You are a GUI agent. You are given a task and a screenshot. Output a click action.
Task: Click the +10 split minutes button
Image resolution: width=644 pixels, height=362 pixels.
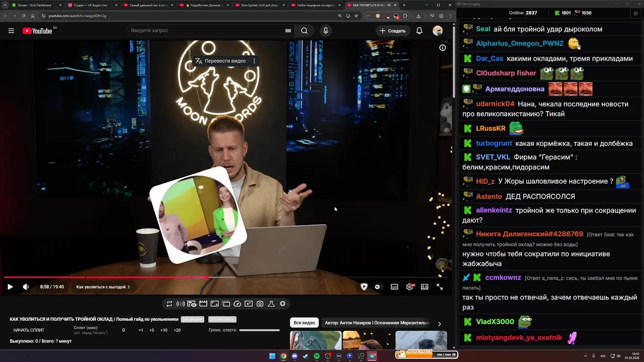tap(164, 330)
